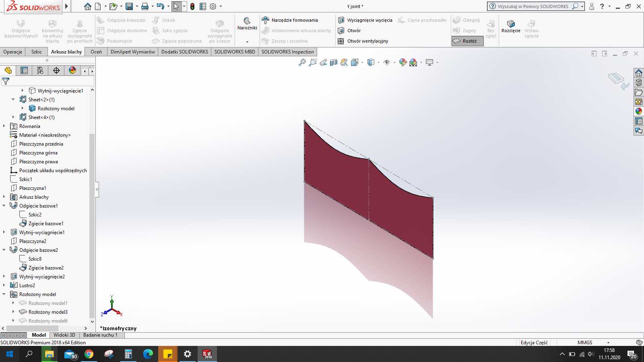Open Windows Start menu

[10, 354]
